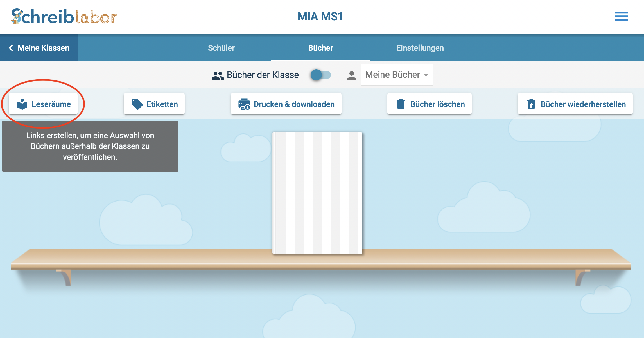Click the Meine Bücher dropdown arrow

pyautogui.click(x=426, y=75)
